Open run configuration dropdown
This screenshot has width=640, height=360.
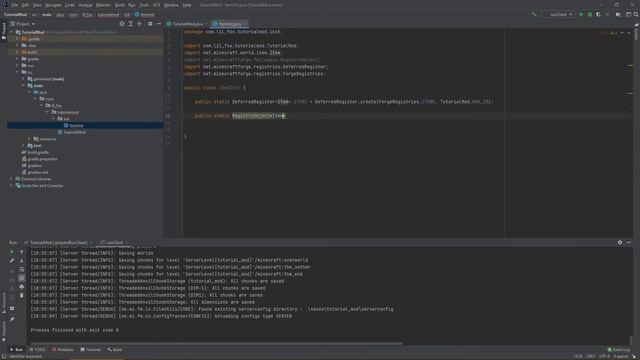click(558, 14)
